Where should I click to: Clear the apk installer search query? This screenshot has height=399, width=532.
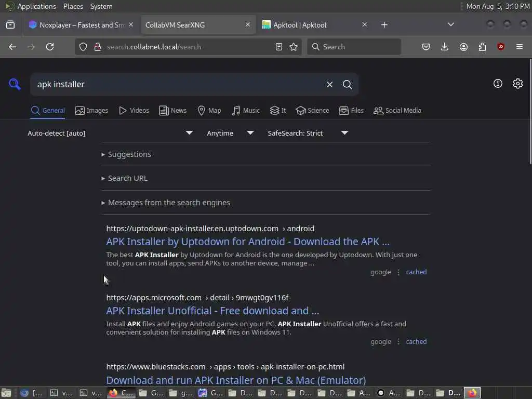(329, 85)
